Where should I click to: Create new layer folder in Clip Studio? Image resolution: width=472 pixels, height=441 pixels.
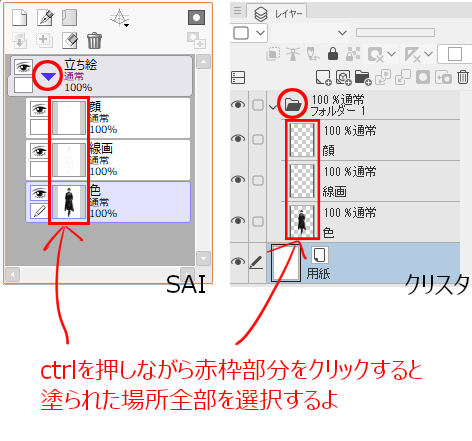(363, 77)
